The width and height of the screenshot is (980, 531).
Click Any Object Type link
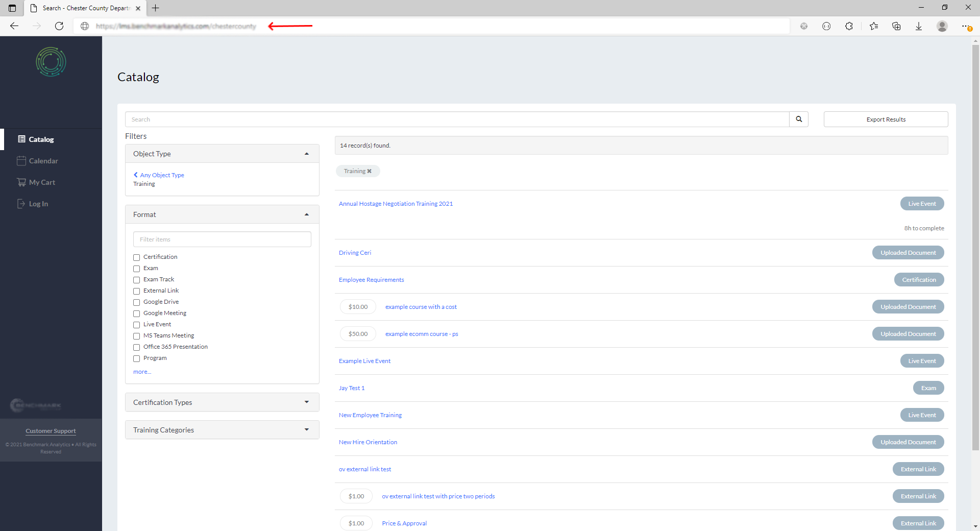[x=159, y=175]
